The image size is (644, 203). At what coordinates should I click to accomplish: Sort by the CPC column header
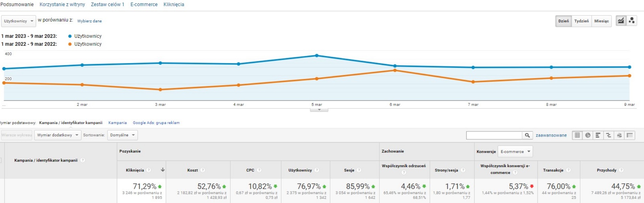(250, 170)
